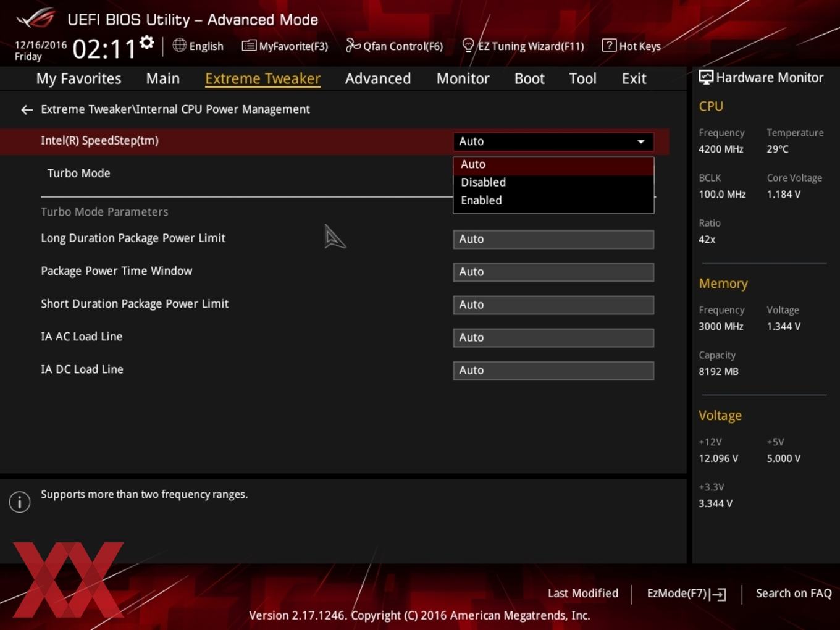
Task: Click Short Duration Package Power Limit field
Action: [x=553, y=304]
